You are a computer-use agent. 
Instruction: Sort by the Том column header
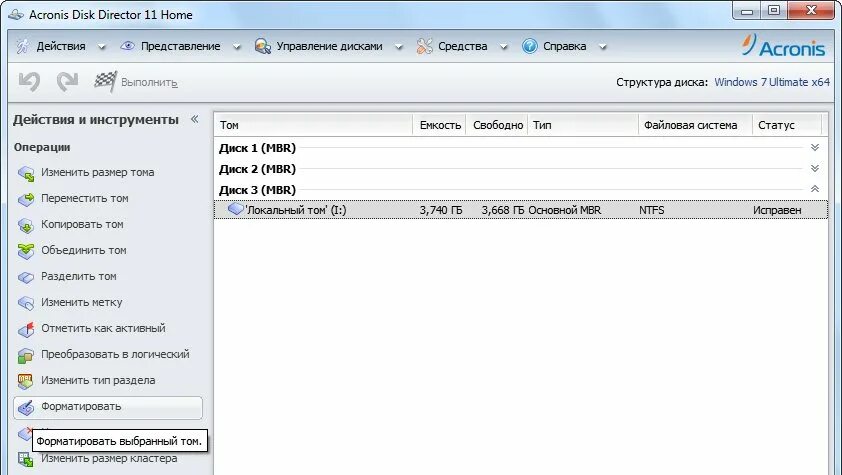314,125
